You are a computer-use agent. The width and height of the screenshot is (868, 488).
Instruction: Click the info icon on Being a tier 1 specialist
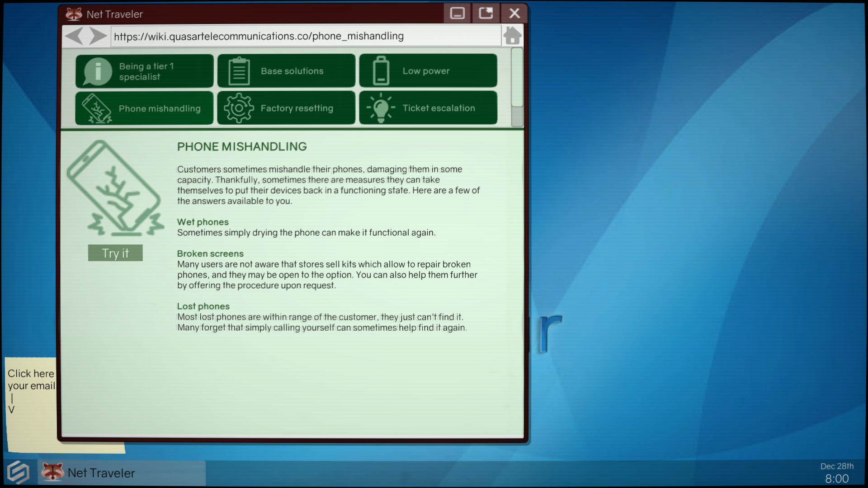[x=98, y=71]
